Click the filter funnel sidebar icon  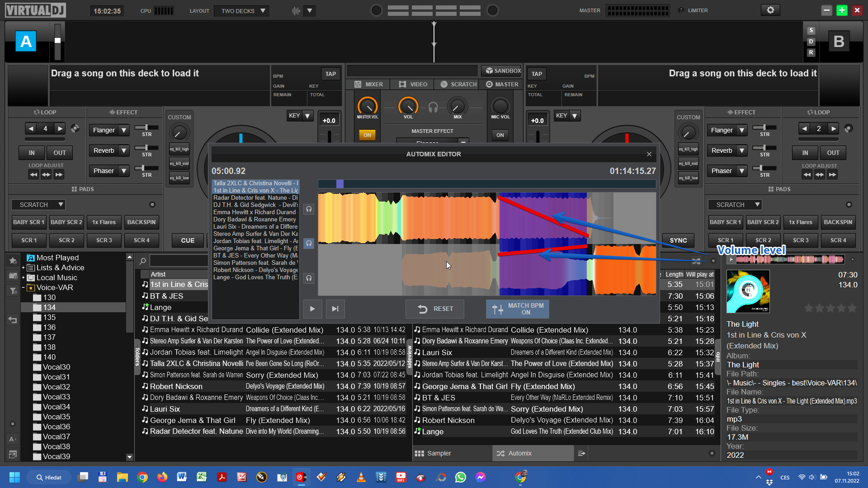[x=13, y=291]
